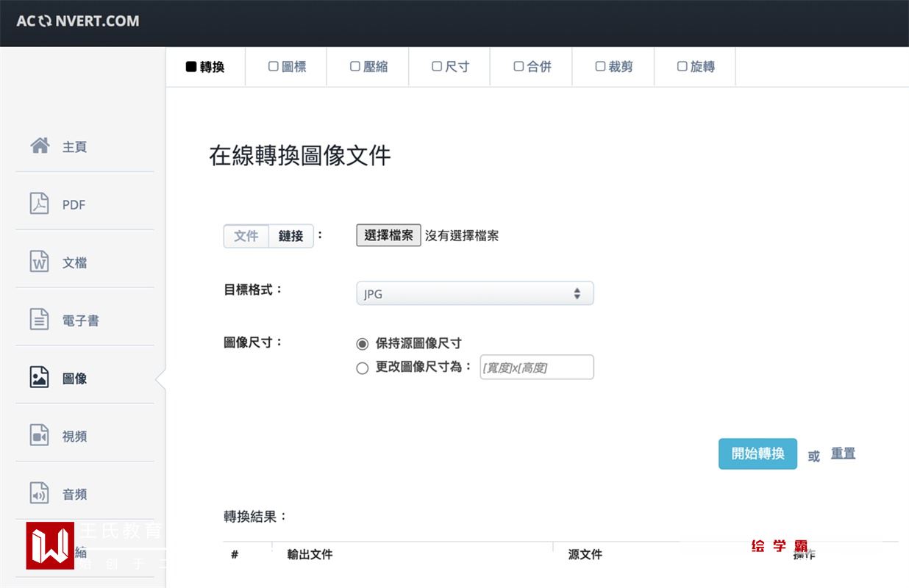
Task: Click the ACONVERT.COM logo
Action: point(78,21)
